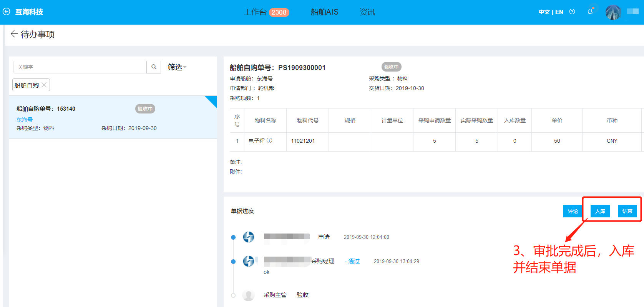Open the user avatar in top bar

(613, 12)
